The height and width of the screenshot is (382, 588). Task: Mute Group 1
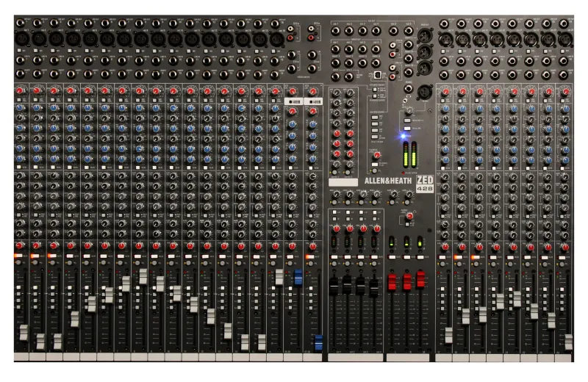pos(334,257)
